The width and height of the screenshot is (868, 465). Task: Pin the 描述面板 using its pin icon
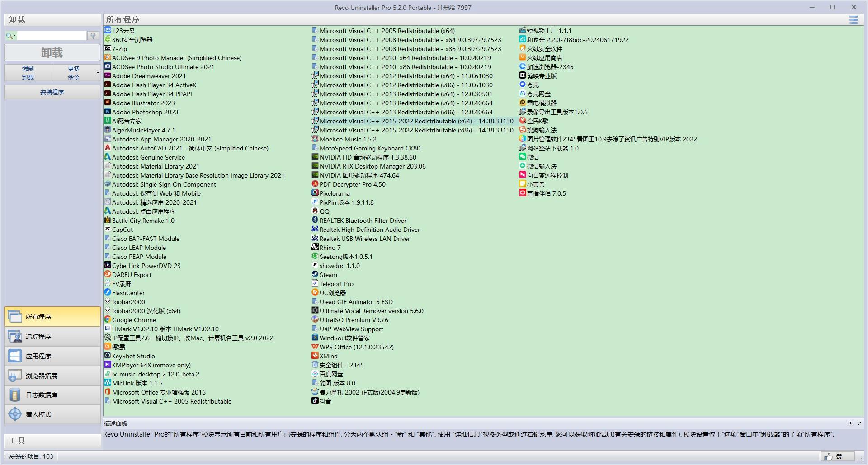tap(849, 424)
